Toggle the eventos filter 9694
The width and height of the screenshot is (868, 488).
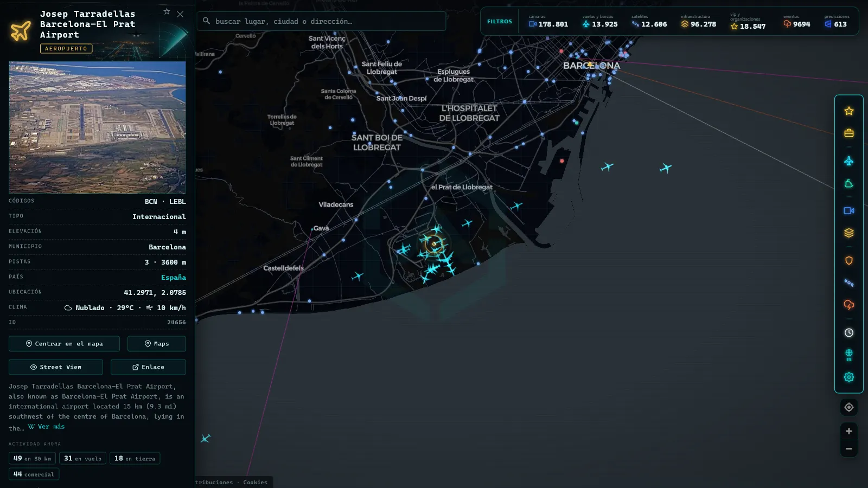pyautogui.click(x=797, y=22)
